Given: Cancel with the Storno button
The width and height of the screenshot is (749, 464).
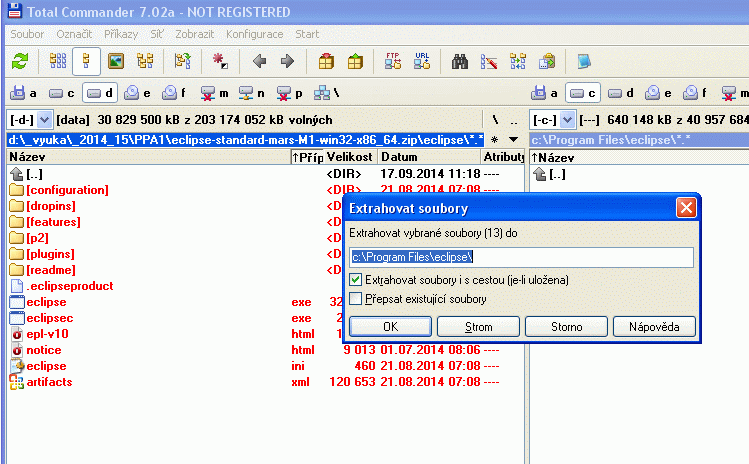Looking at the screenshot, I should 567,326.
